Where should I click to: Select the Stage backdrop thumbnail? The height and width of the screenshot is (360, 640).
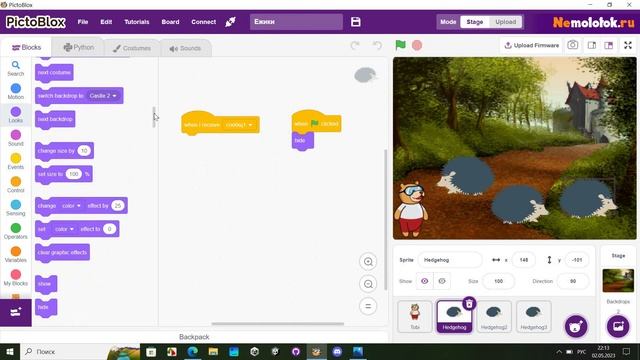[x=618, y=280]
